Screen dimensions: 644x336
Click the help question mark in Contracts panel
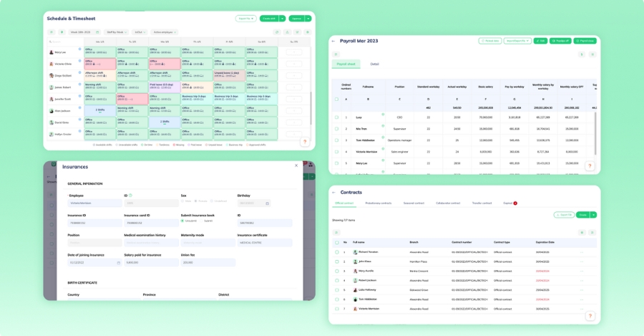tap(590, 315)
